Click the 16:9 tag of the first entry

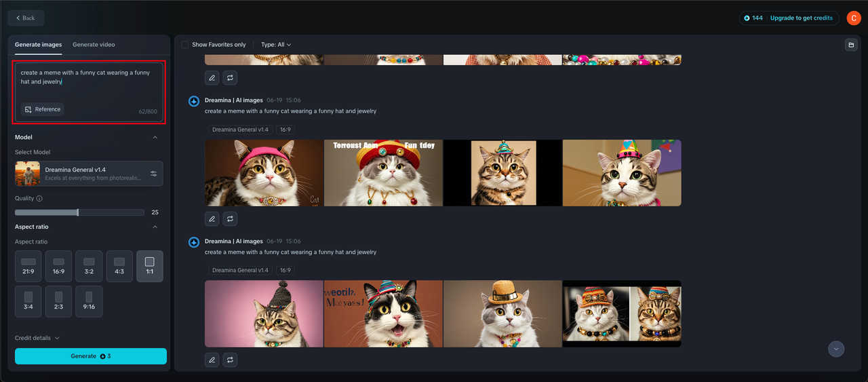point(285,130)
